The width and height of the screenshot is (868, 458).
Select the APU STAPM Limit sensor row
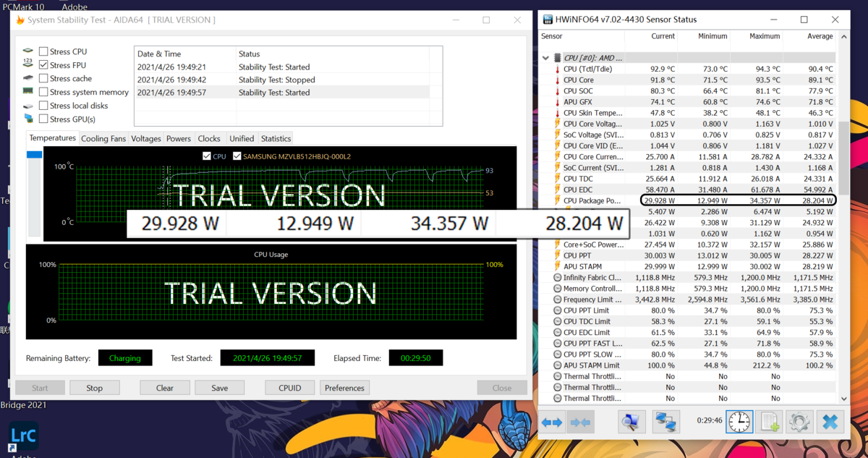[689, 365]
